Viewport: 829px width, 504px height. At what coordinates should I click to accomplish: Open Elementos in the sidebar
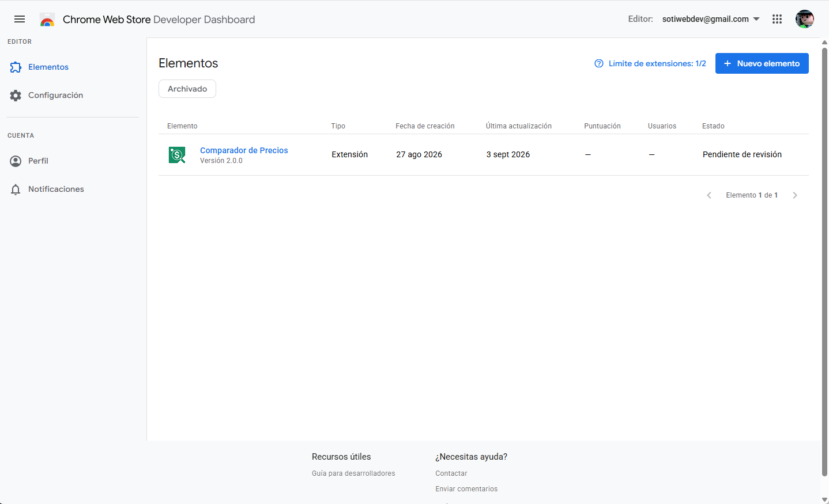coord(48,67)
